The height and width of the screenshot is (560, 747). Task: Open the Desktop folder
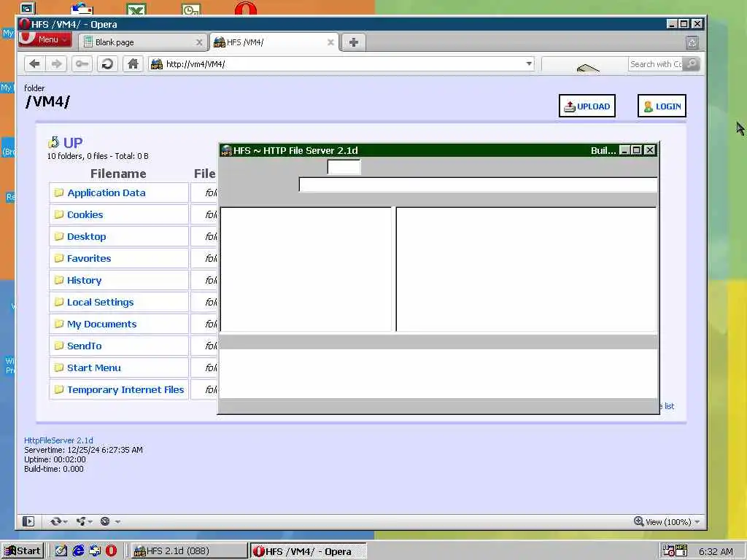coord(87,237)
